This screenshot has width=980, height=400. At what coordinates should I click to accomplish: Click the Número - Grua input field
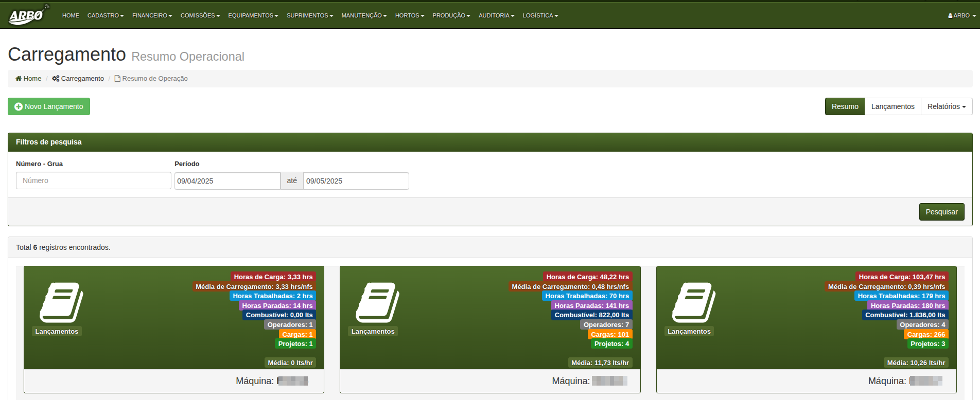pos(94,180)
